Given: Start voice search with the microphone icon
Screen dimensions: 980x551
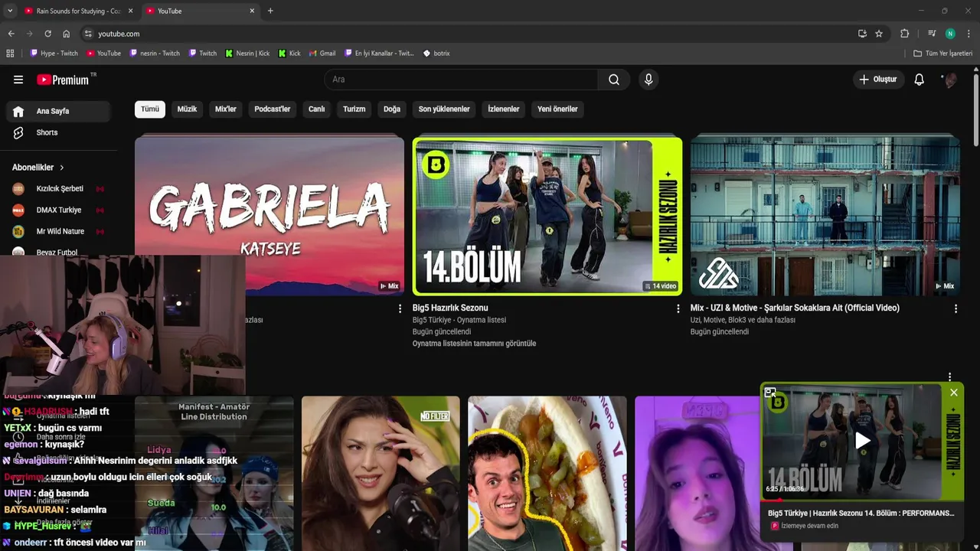Looking at the screenshot, I should point(648,80).
